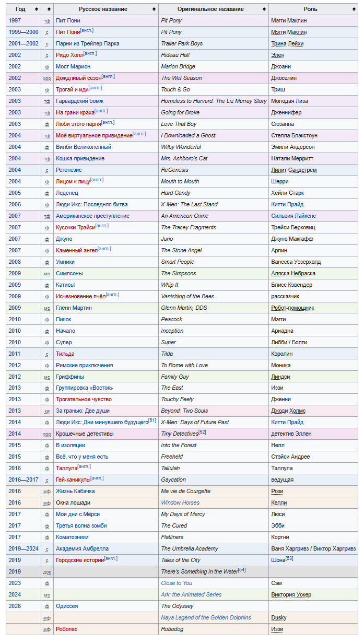The width and height of the screenshot is (364, 643).
Task: Sort by Роль column arrows
Action: click(x=354, y=9)
